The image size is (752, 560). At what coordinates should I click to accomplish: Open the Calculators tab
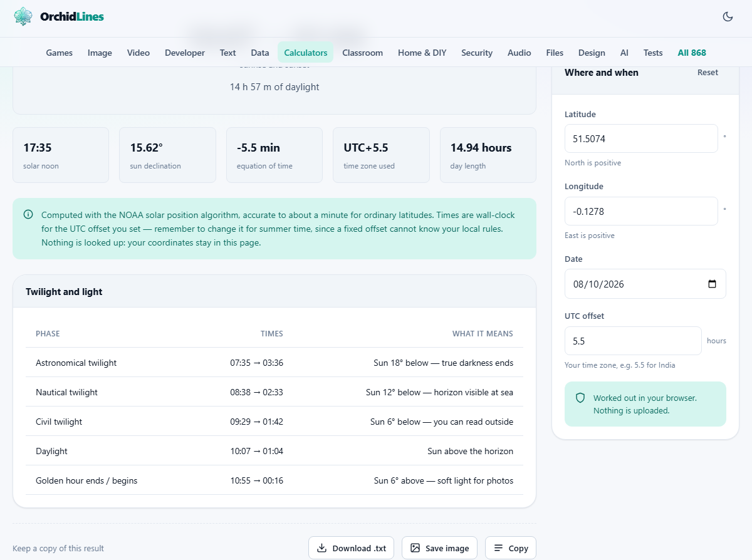(306, 53)
